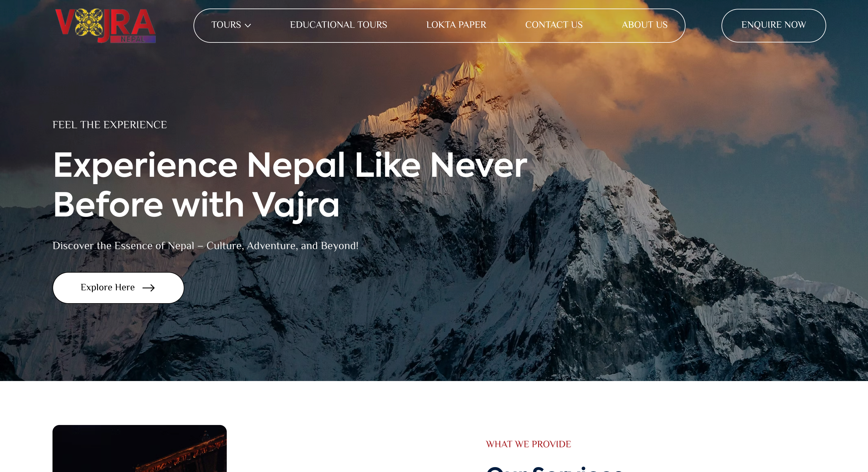Screen dimensions: 868x472
Task: Click the partially visible Our Services heading
Action: point(554,469)
